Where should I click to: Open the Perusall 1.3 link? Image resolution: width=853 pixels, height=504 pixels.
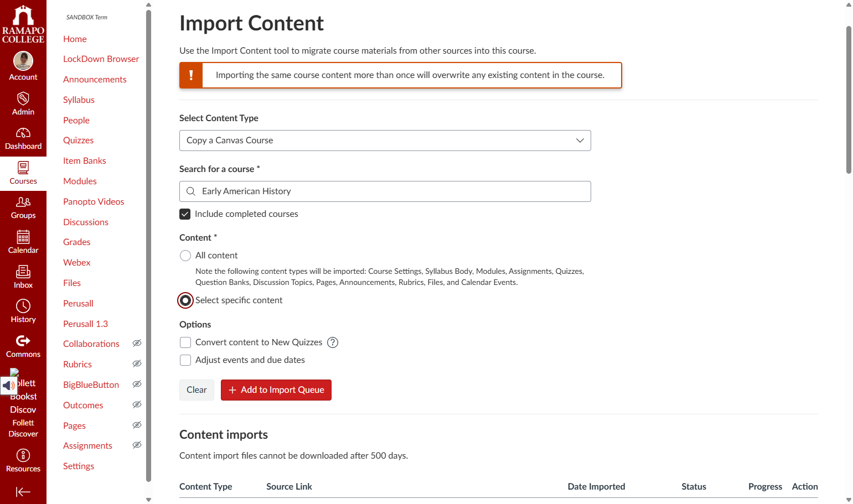[x=85, y=324]
